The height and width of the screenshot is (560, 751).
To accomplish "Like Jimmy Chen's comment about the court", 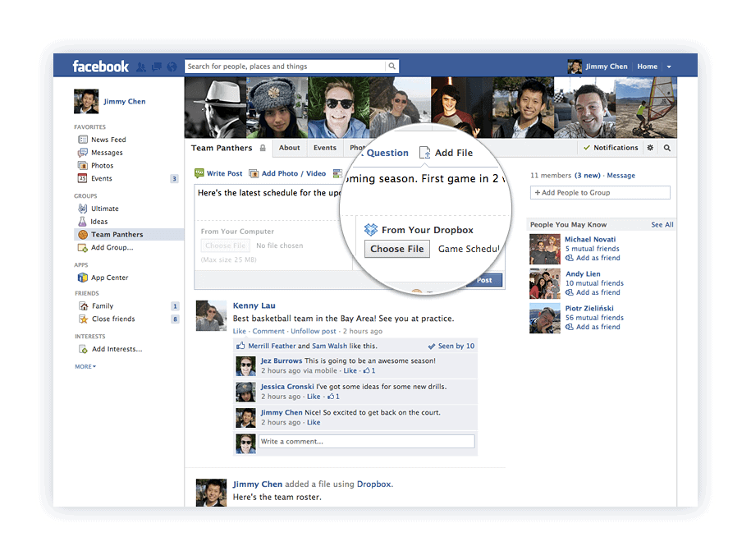I will tap(312, 421).
